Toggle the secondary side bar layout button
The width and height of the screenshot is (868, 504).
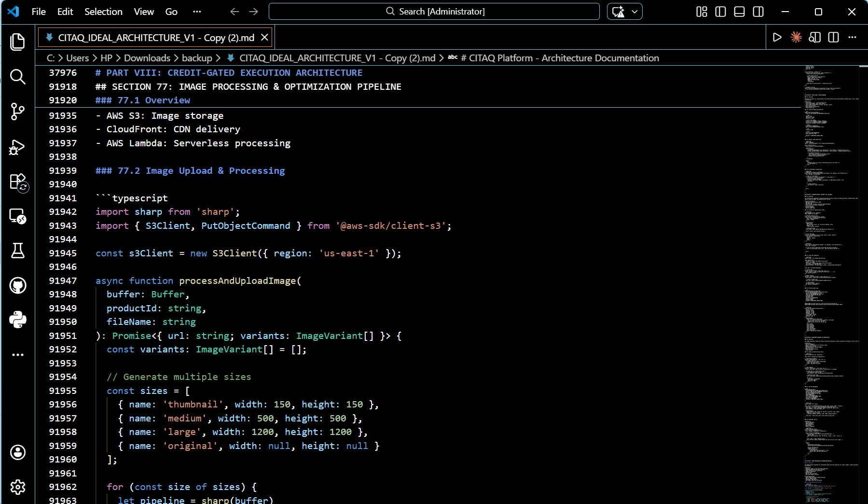[x=758, y=12]
